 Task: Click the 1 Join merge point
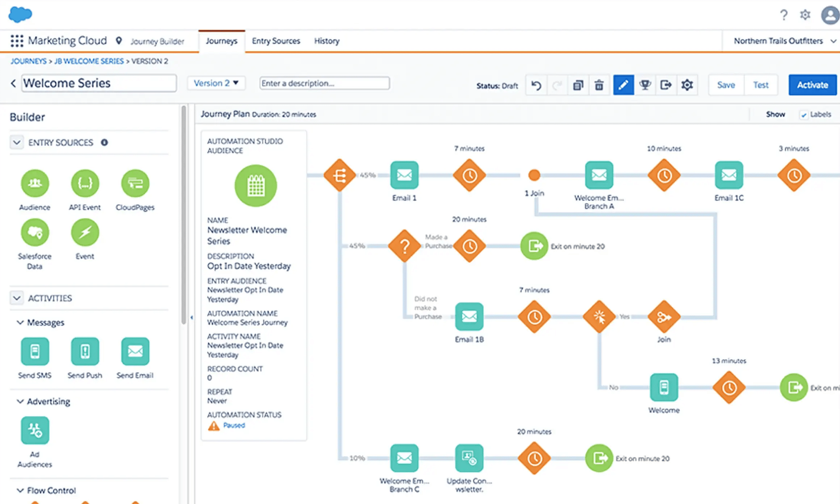pyautogui.click(x=534, y=175)
